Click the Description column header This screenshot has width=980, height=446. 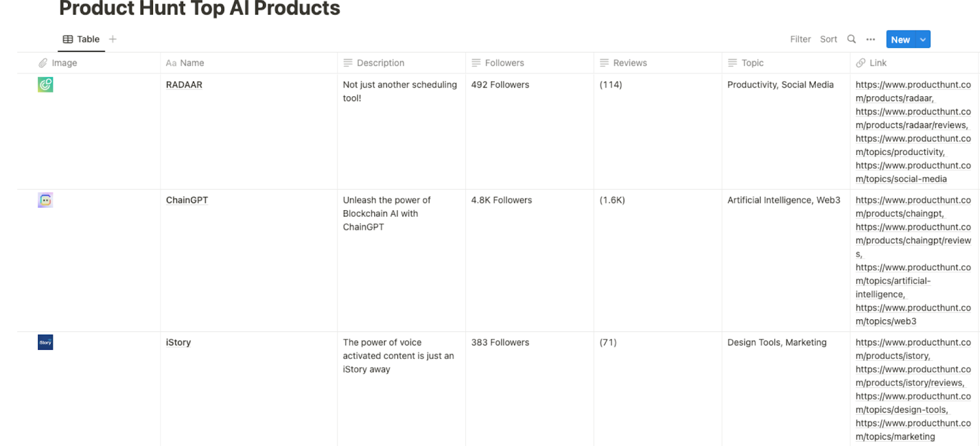point(401,63)
